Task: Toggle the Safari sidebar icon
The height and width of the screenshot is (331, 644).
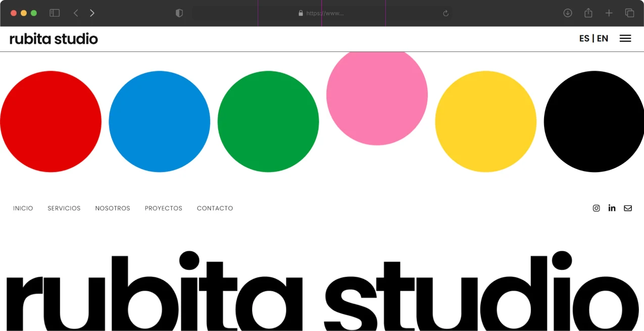Action: (x=55, y=13)
